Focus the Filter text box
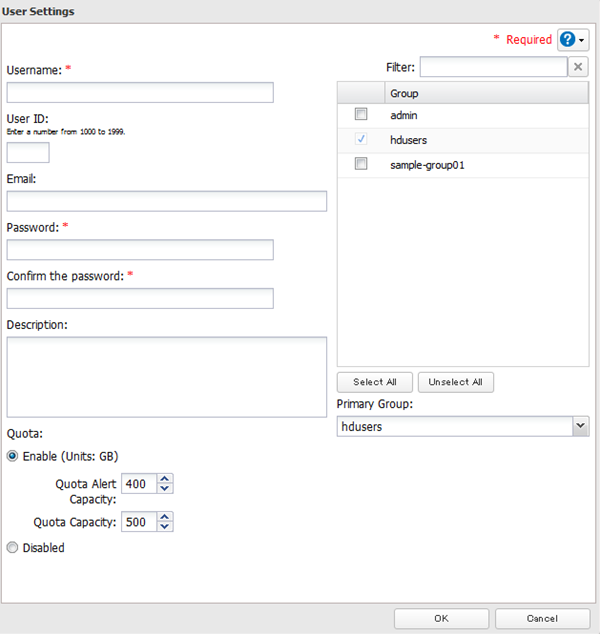600x634 pixels. (493, 67)
